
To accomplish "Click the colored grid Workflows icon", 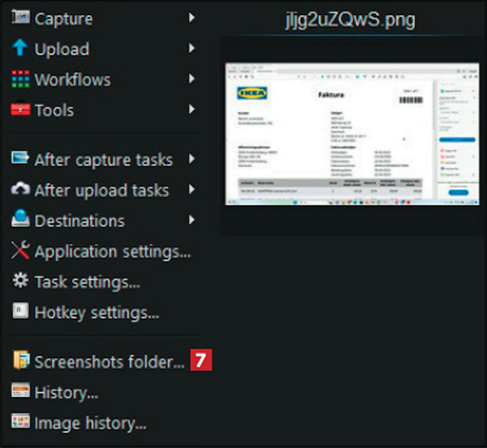I will (x=20, y=79).
